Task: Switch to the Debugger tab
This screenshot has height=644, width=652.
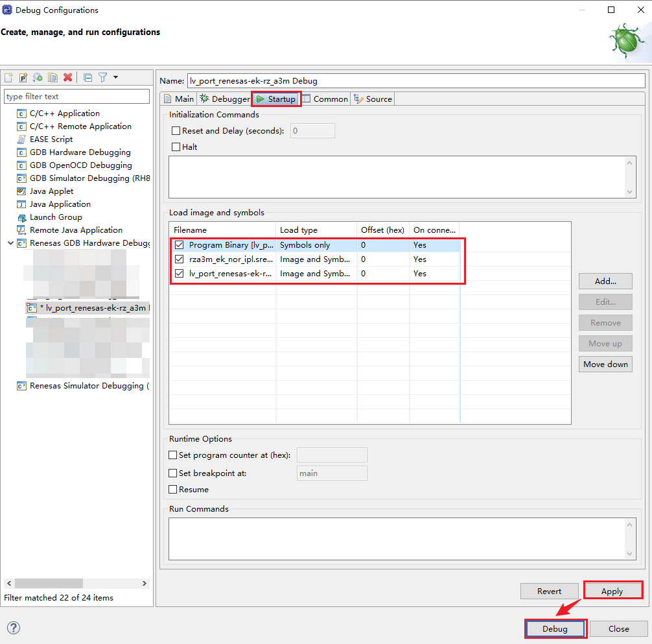Action: coord(224,99)
